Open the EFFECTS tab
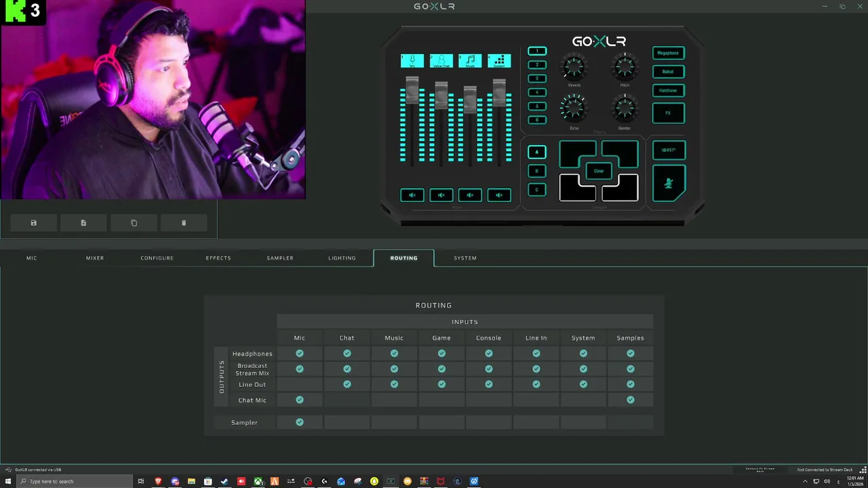Screen dimensions: 868x488 218,258
